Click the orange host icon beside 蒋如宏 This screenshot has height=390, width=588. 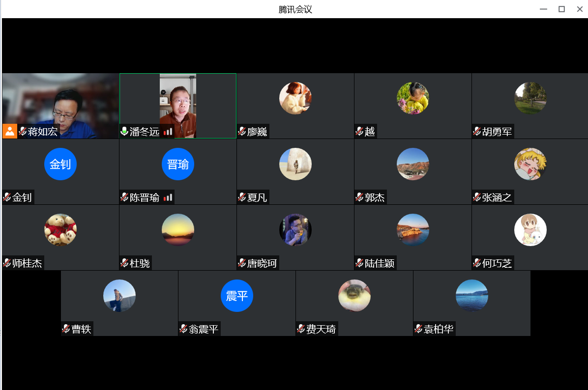click(x=10, y=131)
